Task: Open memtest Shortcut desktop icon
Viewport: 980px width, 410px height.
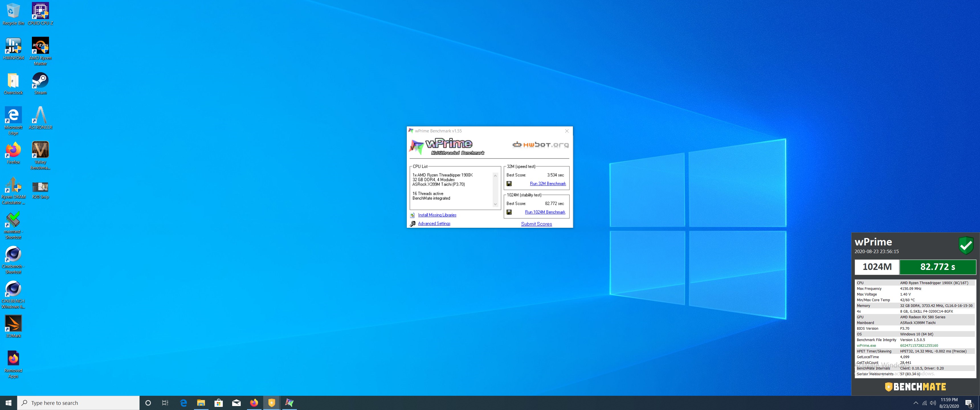Action: tap(13, 225)
